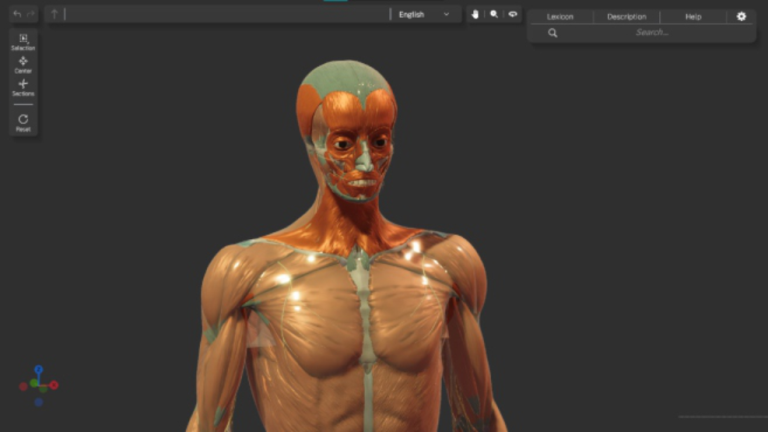Click the undo arrow

point(17,14)
